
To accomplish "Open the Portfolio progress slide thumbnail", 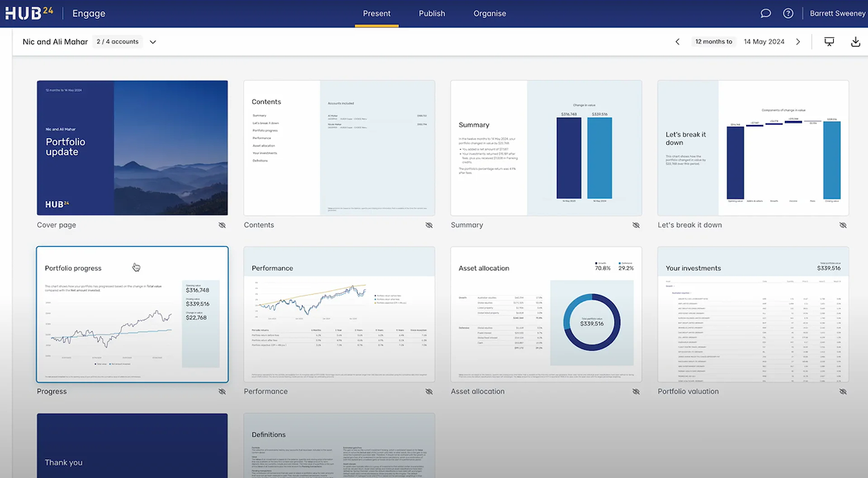I will (132, 314).
